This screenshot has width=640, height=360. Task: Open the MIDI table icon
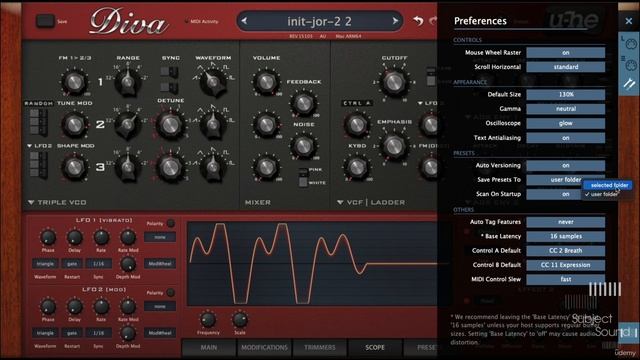tap(629, 64)
